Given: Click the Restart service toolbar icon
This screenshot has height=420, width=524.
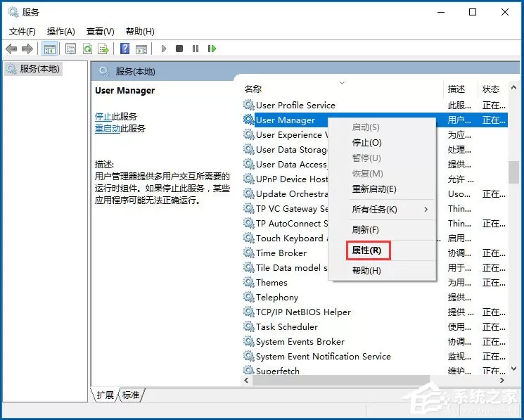Looking at the screenshot, I should click(212, 49).
